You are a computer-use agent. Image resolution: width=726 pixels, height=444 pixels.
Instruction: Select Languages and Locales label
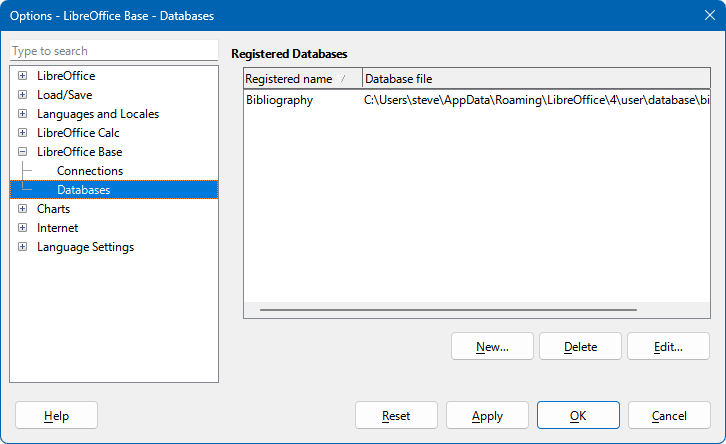[98, 113]
